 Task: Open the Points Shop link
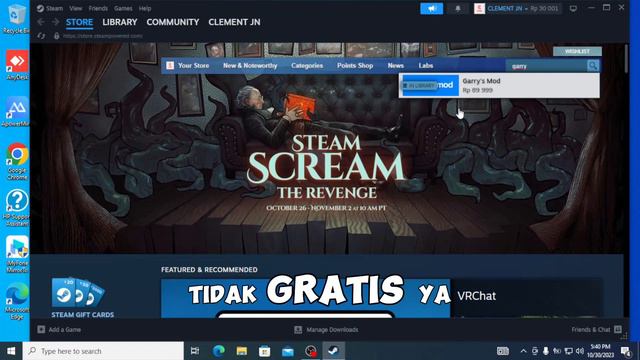click(355, 65)
